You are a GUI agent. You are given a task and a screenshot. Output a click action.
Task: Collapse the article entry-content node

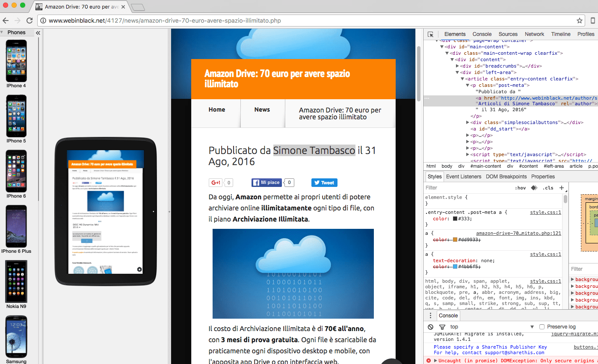click(462, 79)
